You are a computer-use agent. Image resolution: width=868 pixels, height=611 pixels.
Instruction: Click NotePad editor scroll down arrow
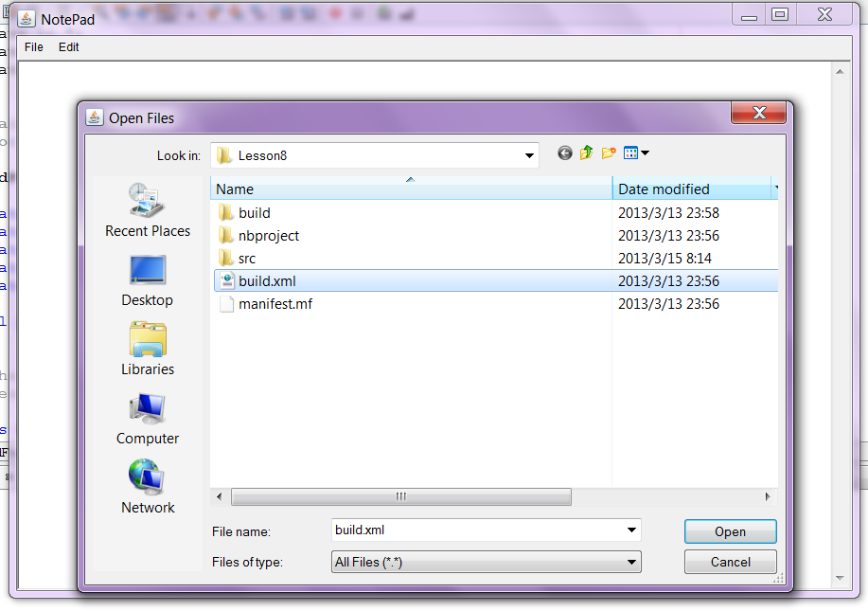point(840,578)
